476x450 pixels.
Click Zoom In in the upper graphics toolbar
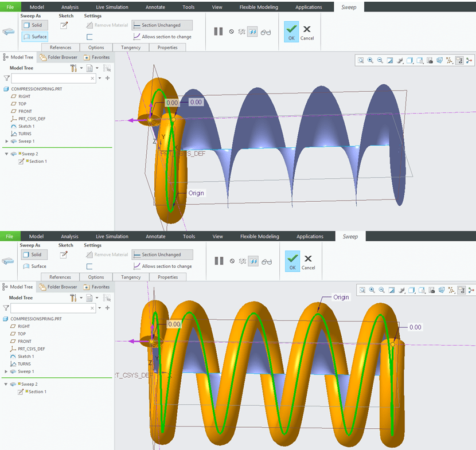tap(370, 60)
